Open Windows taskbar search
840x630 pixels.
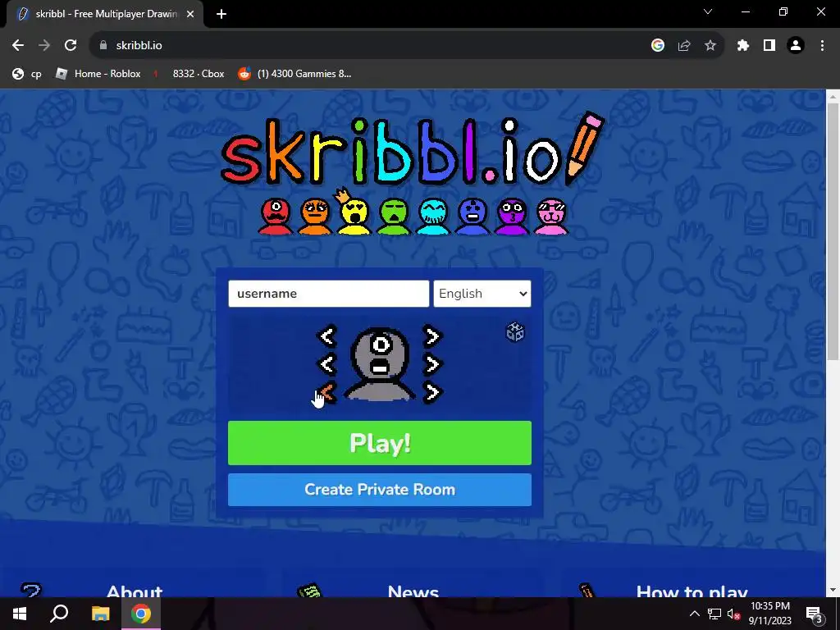(59, 614)
